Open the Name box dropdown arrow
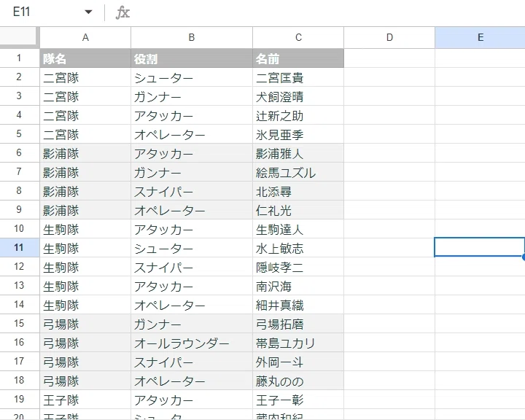 [x=88, y=12]
